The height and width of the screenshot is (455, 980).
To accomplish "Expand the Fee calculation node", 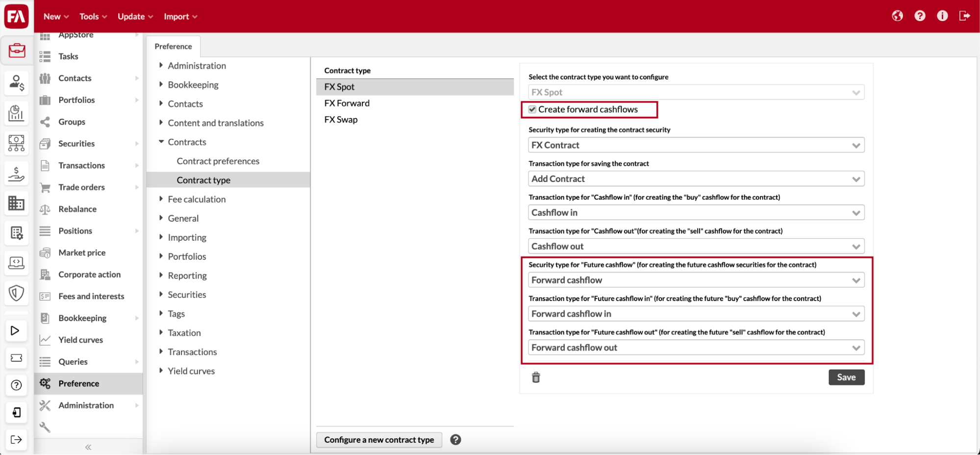I will click(161, 199).
